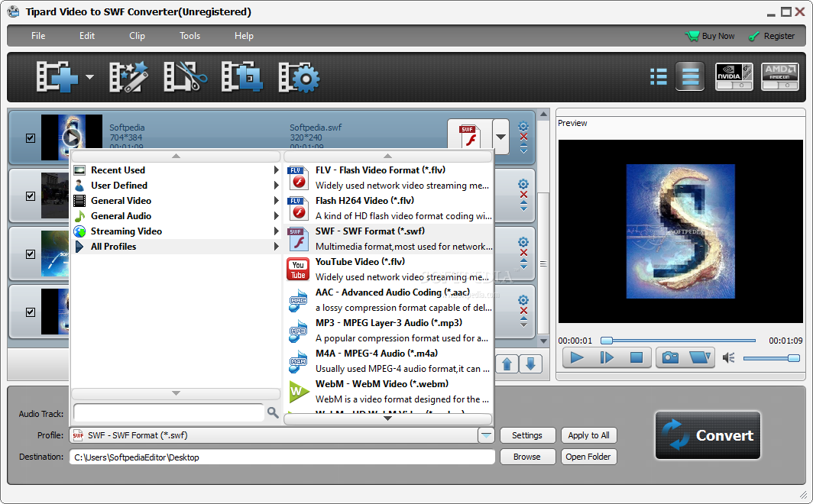813x504 pixels.
Task: Expand the General Video category
Action: (176, 201)
